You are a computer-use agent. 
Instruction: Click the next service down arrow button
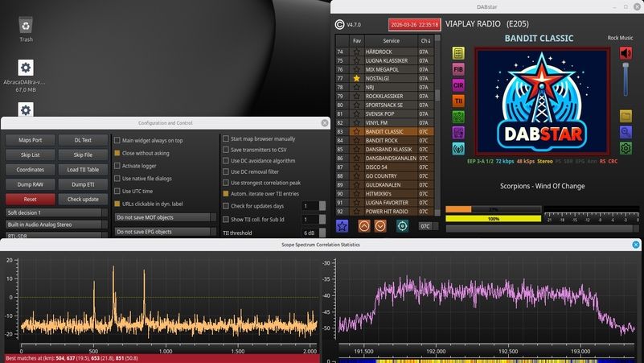point(380,226)
